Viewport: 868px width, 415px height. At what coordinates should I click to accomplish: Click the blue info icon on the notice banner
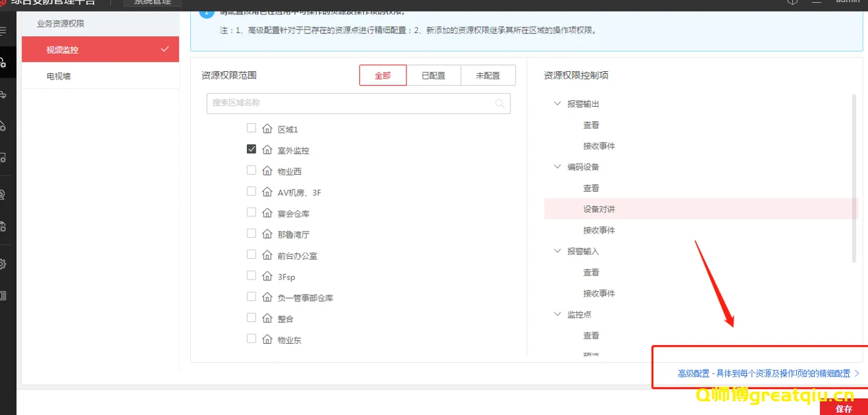(207, 12)
